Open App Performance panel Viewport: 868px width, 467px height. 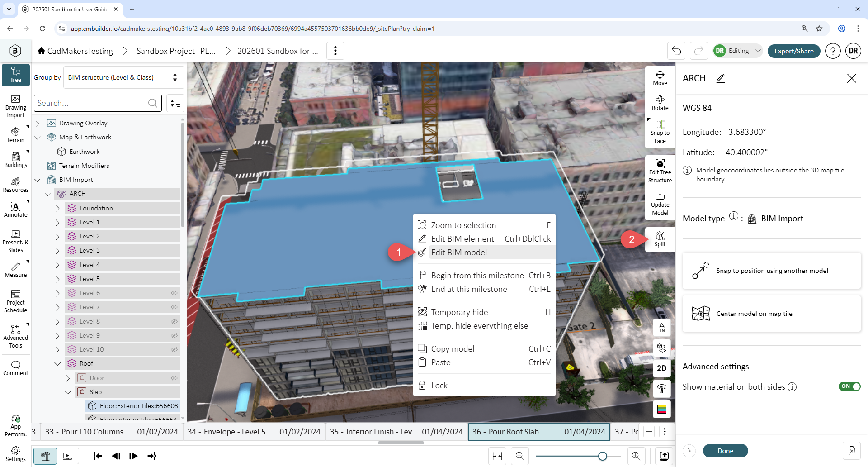(x=16, y=426)
